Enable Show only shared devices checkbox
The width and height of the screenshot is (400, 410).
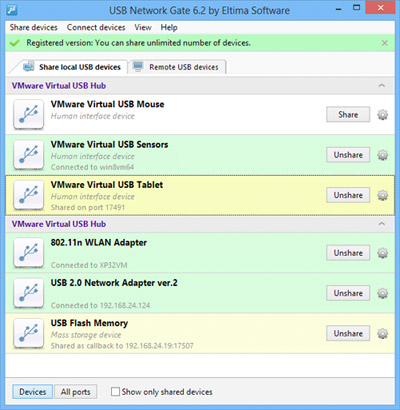click(115, 391)
